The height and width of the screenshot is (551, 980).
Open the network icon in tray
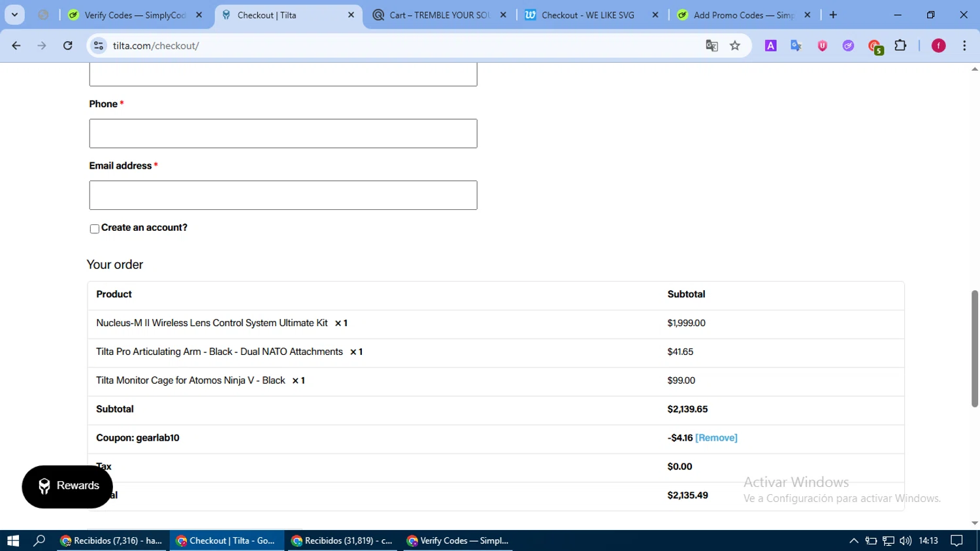[x=889, y=541]
